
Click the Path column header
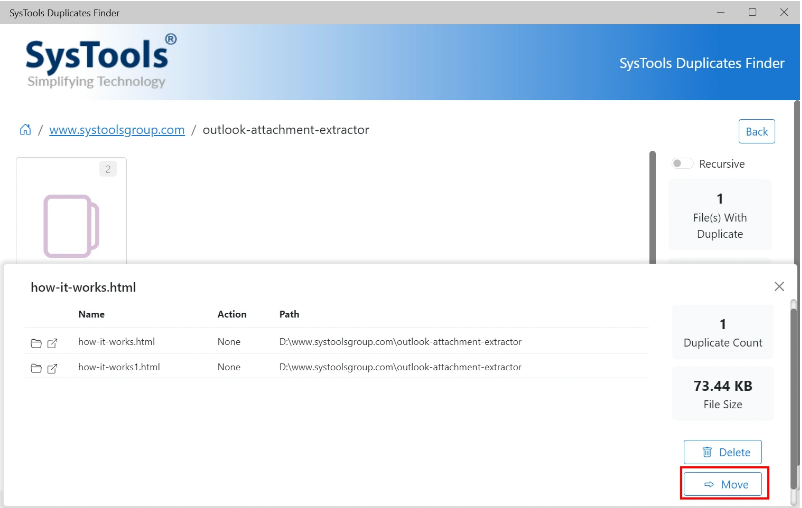point(289,315)
